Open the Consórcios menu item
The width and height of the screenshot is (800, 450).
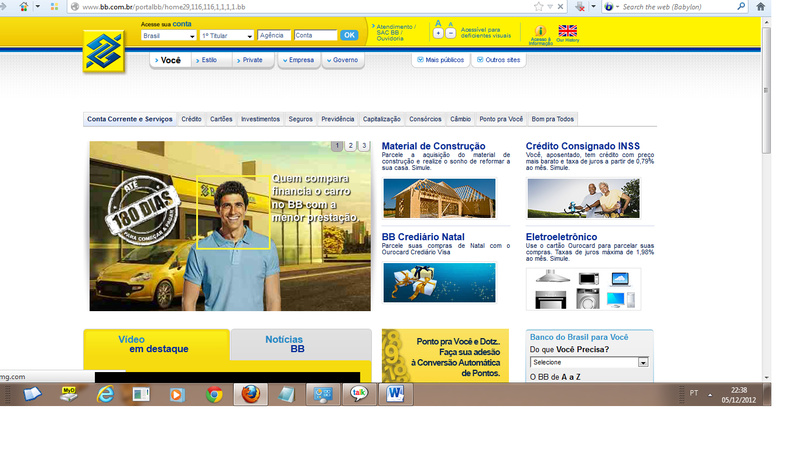[x=425, y=119]
